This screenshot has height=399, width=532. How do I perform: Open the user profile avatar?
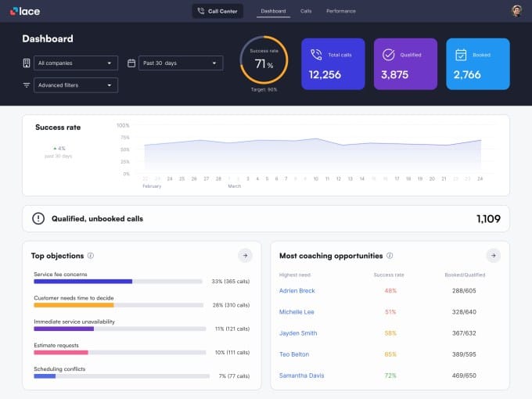(x=516, y=11)
